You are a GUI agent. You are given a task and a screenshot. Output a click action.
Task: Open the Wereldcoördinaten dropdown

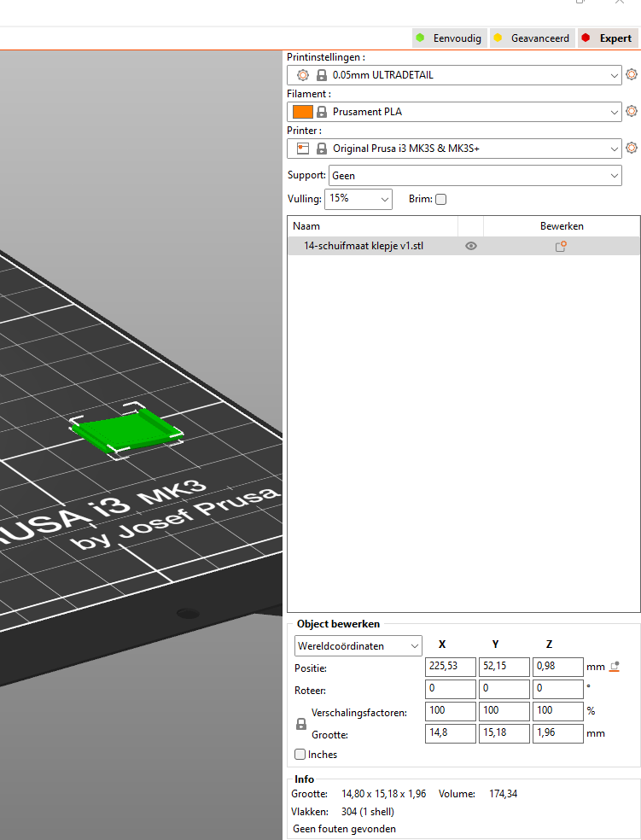click(358, 645)
